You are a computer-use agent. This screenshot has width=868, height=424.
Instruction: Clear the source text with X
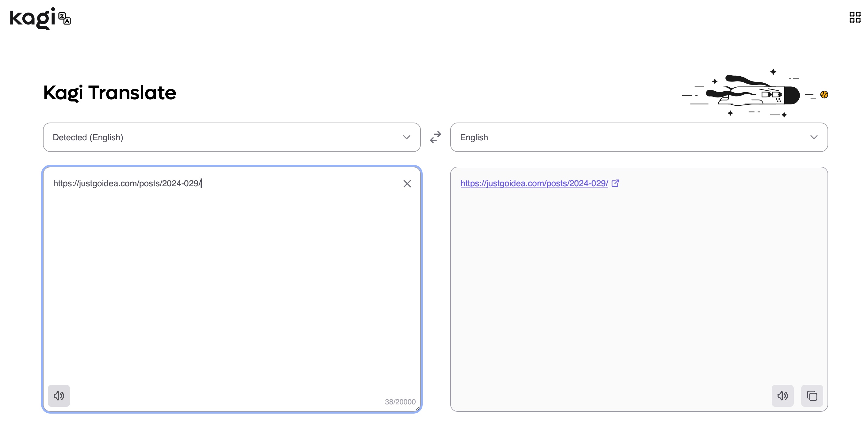(407, 184)
